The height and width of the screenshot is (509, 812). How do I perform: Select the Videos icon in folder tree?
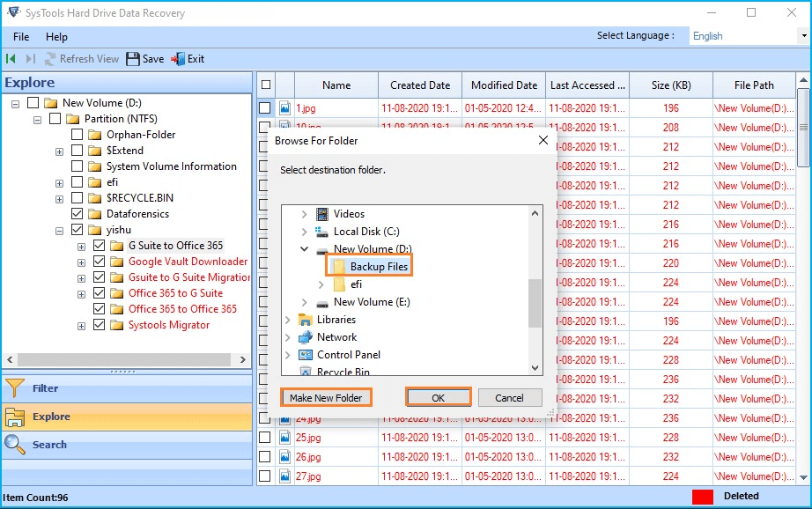click(322, 214)
